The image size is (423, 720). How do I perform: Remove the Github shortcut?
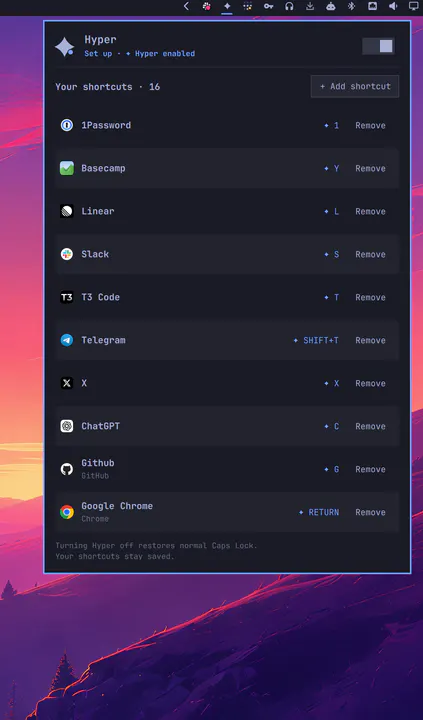(370, 469)
